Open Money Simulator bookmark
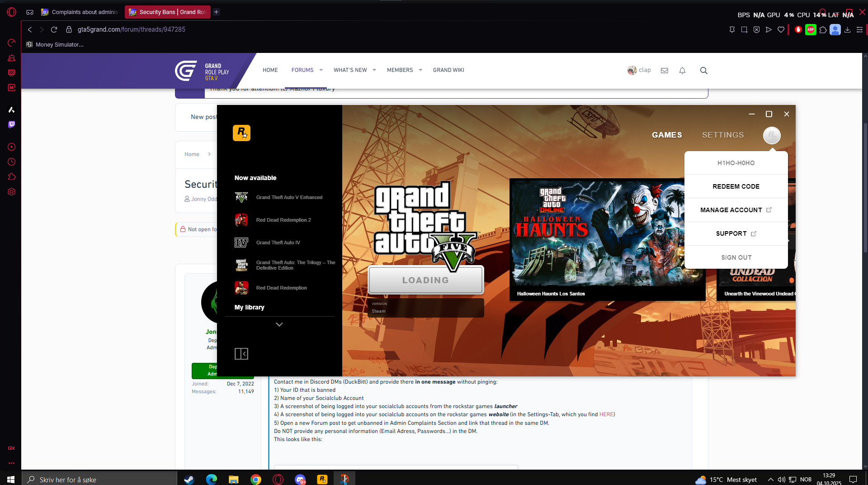 point(55,44)
